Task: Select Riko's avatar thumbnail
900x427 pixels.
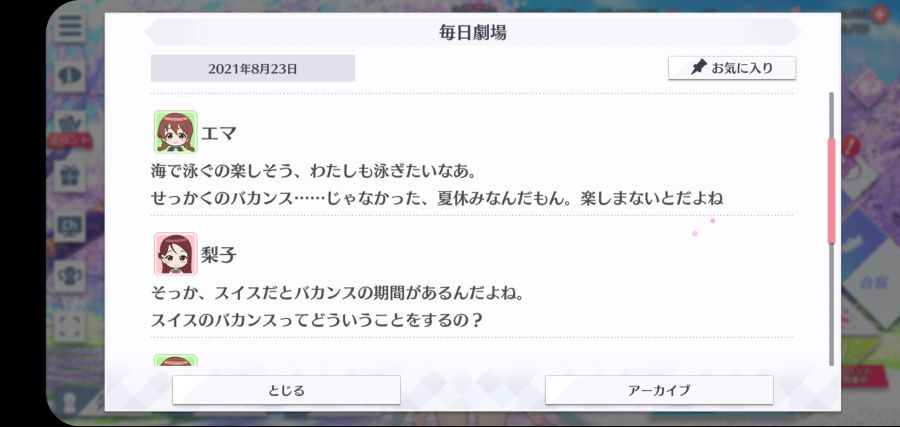Action: coord(176,254)
